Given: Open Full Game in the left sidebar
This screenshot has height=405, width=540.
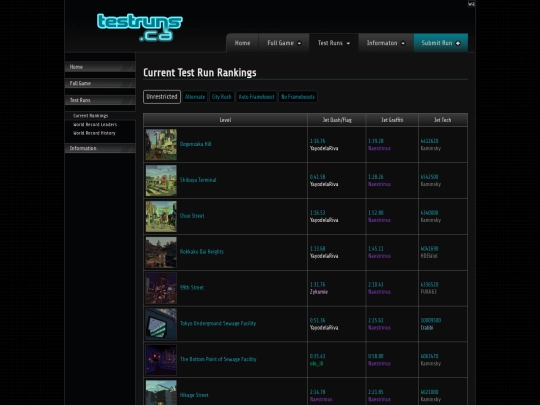Looking at the screenshot, I should 100,83.
